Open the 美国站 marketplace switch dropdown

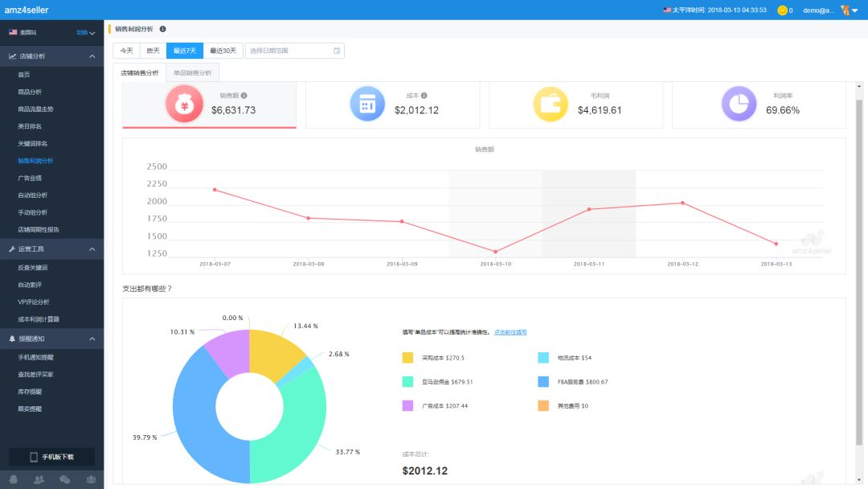click(86, 33)
